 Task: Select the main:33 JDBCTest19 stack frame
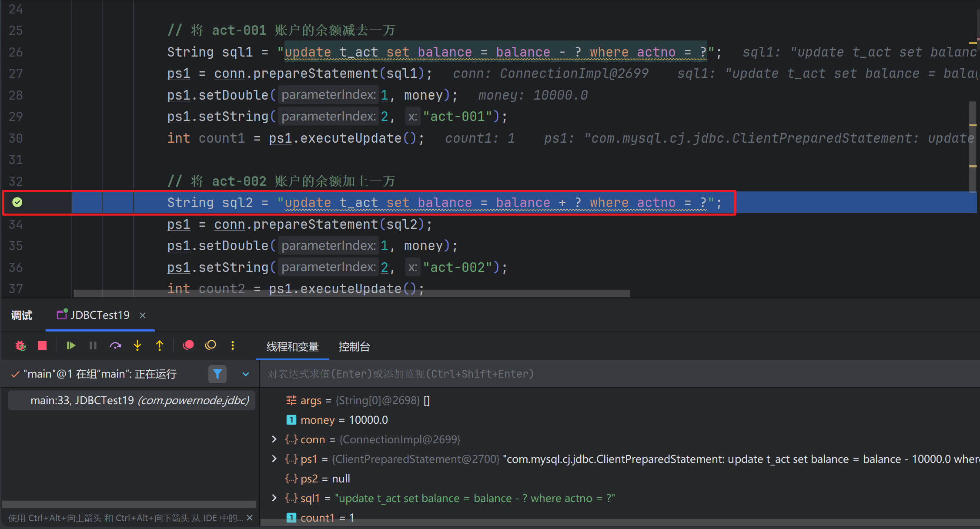139,400
